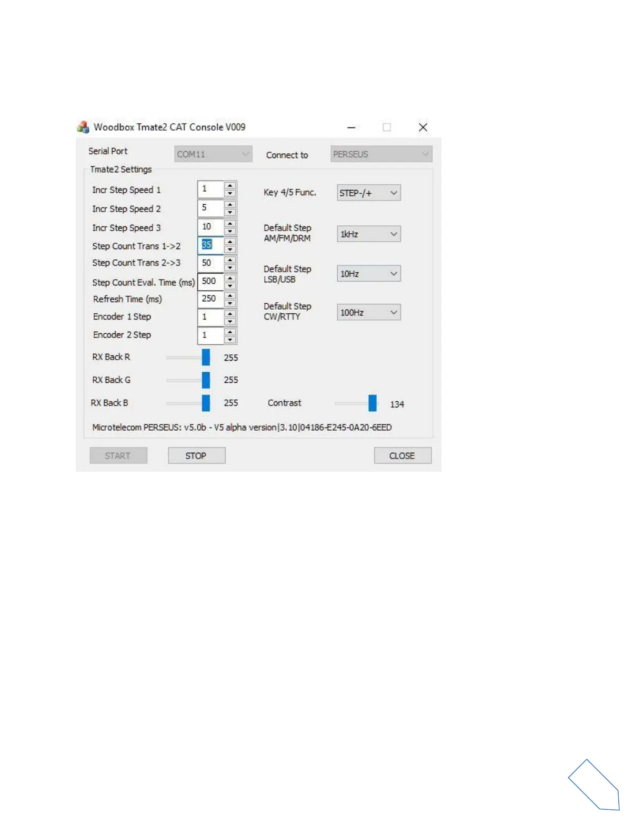Click the Woodbox Tmate2 app icon in title bar
644x834 pixels.
(83, 127)
